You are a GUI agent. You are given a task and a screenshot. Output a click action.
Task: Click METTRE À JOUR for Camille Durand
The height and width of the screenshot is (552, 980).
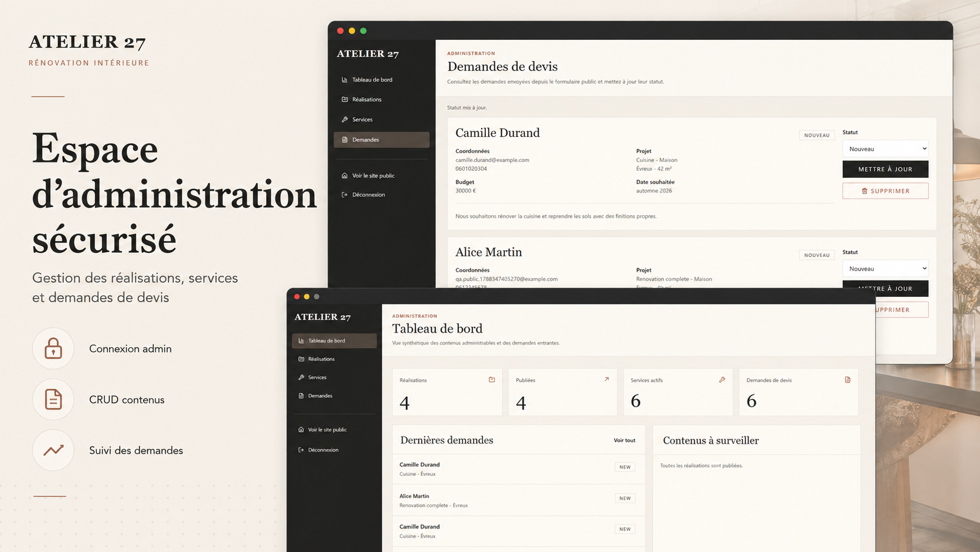tap(885, 169)
